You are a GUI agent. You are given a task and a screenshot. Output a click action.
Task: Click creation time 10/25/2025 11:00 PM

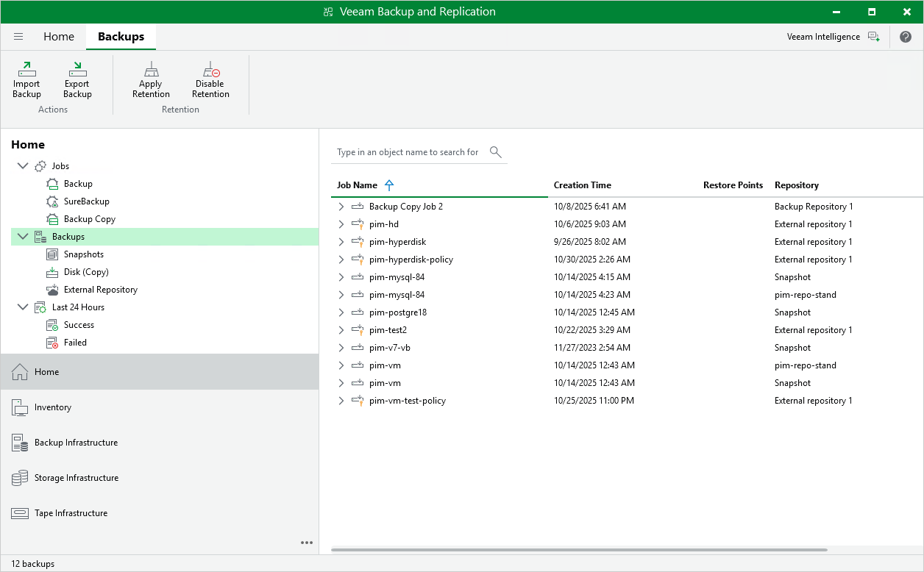[x=594, y=401]
